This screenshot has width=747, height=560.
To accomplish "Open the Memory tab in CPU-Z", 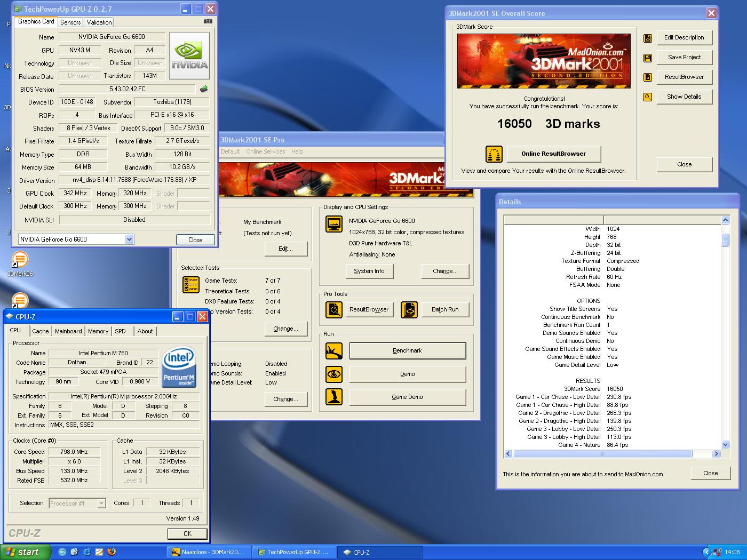I will 98,331.
